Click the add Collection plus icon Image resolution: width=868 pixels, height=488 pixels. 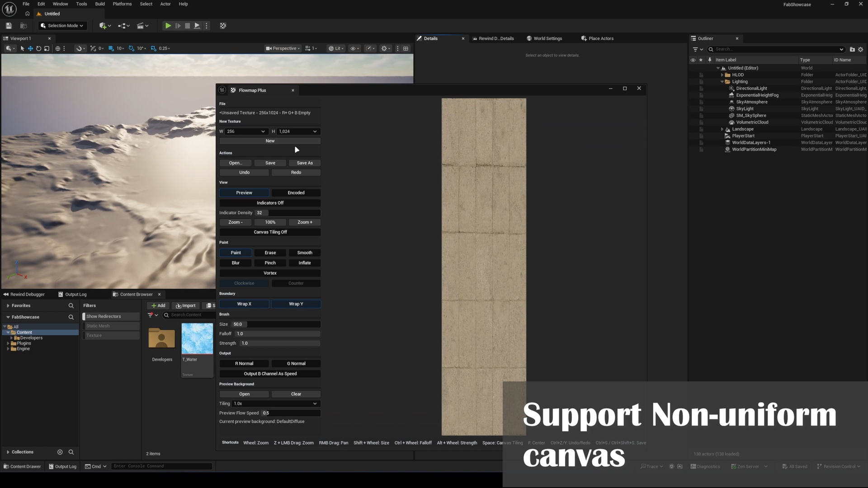point(60,452)
